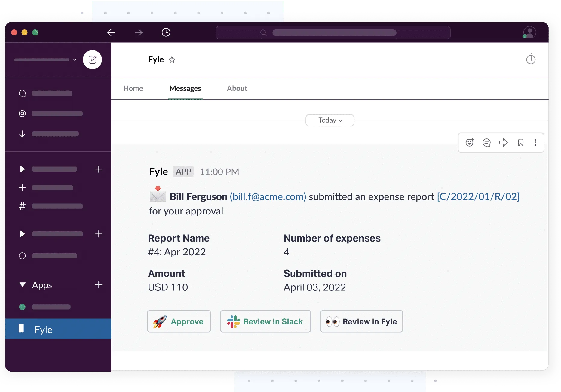Click Review in Fyle button
This screenshot has width=561, height=392.
tap(361, 321)
